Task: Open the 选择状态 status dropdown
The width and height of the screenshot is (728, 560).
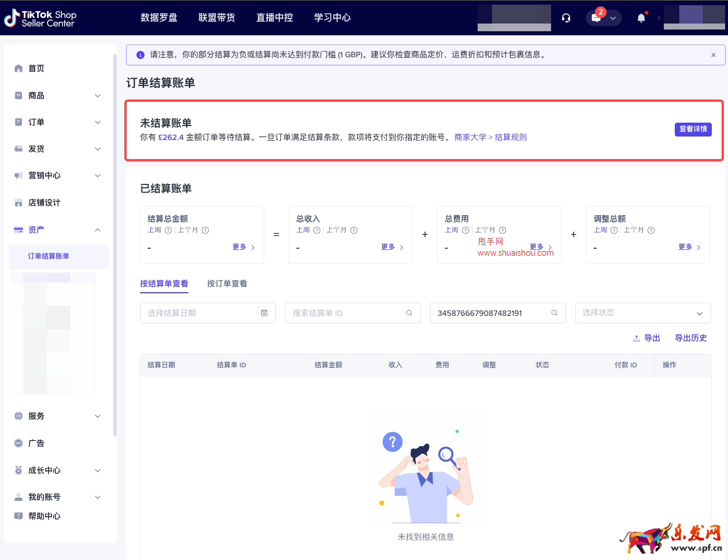Action: coord(642,312)
